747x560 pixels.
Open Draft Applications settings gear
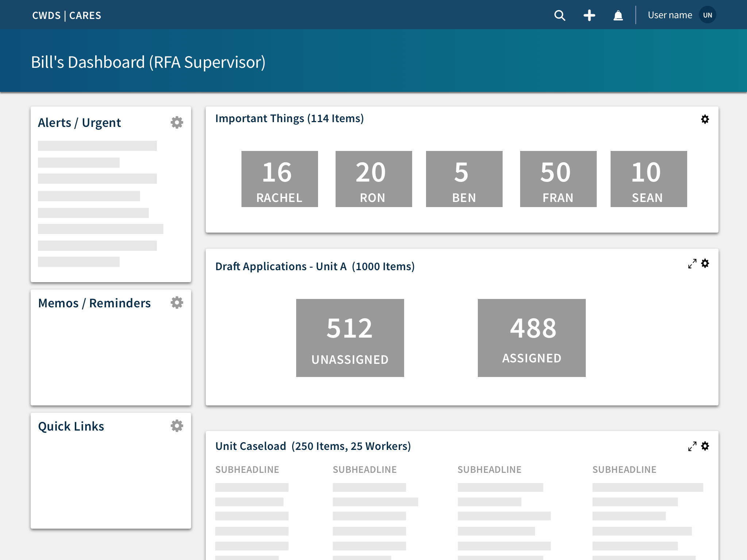[705, 263]
